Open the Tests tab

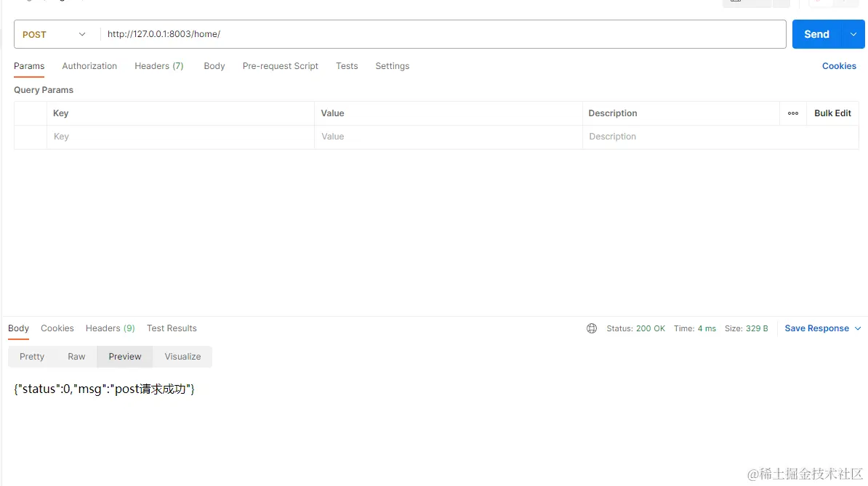pos(347,66)
